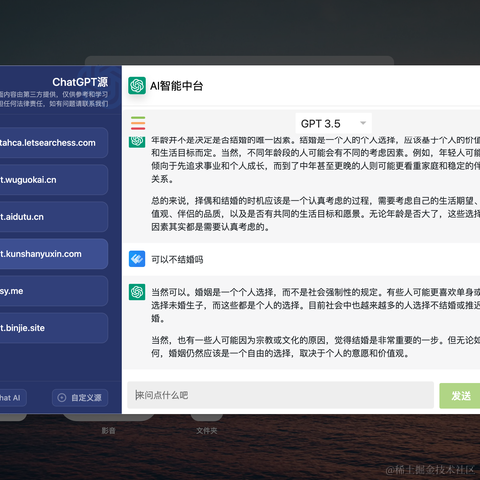Click the plus icon in 自定义源
Viewport: 480px width, 480px height.
point(62,398)
